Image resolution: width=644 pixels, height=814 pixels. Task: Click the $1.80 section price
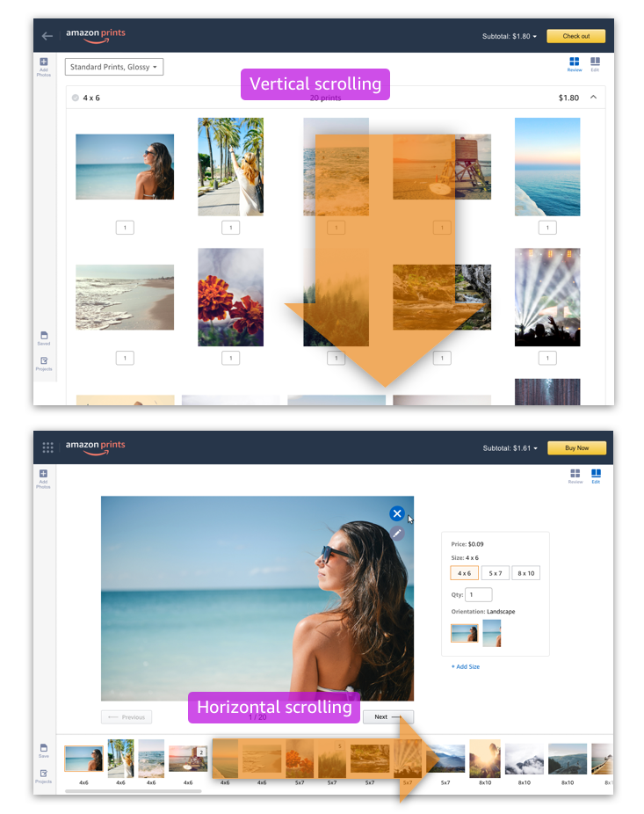(568, 98)
